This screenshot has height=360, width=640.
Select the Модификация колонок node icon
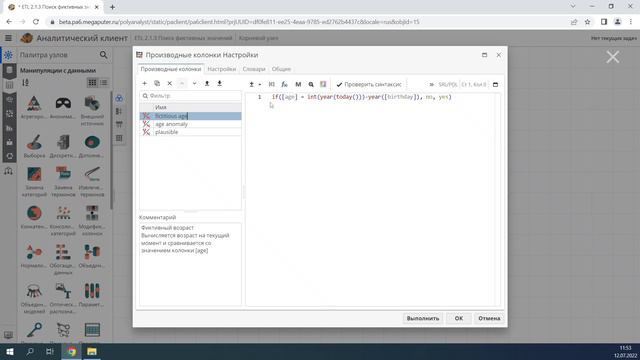pyautogui.click(x=92, y=213)
